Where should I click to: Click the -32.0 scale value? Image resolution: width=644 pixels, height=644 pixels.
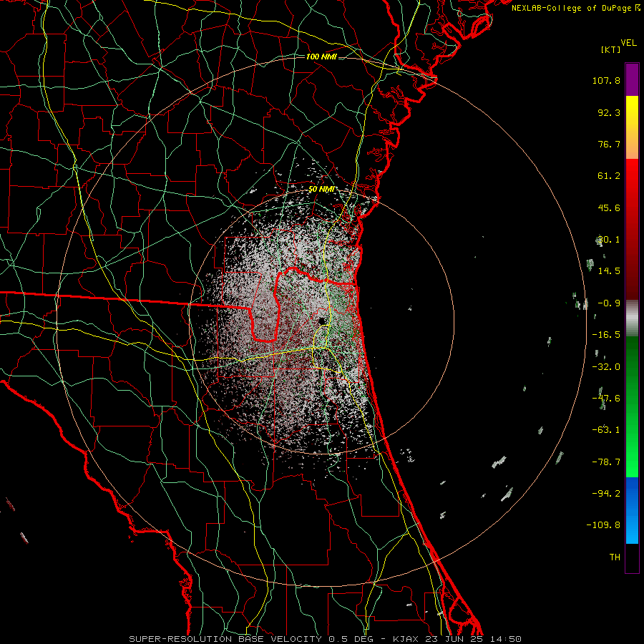pyautogui.click(x=606, y=367)
